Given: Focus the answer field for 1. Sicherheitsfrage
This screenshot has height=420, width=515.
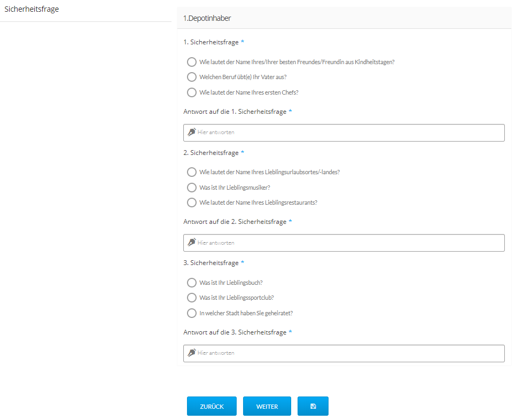Looking at the screenshot, I should [347, 133].
